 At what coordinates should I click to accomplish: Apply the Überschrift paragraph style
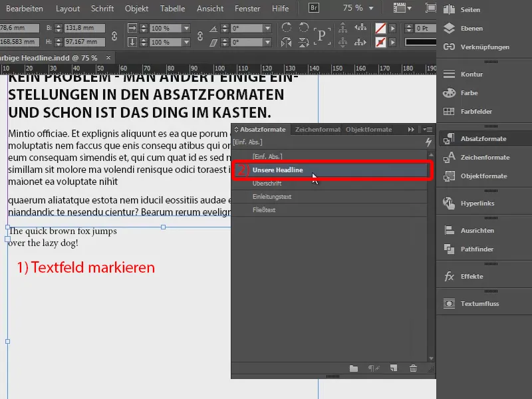330,184
